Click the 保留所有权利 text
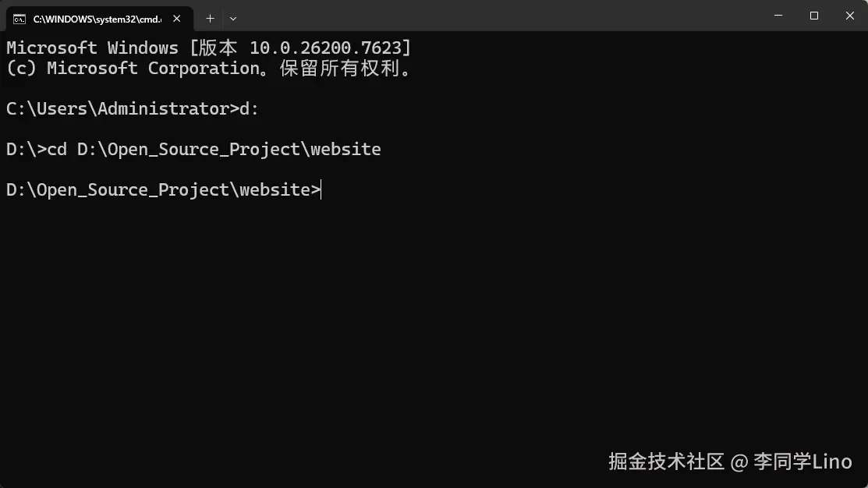The image size is (868, 488). [339, 68]
